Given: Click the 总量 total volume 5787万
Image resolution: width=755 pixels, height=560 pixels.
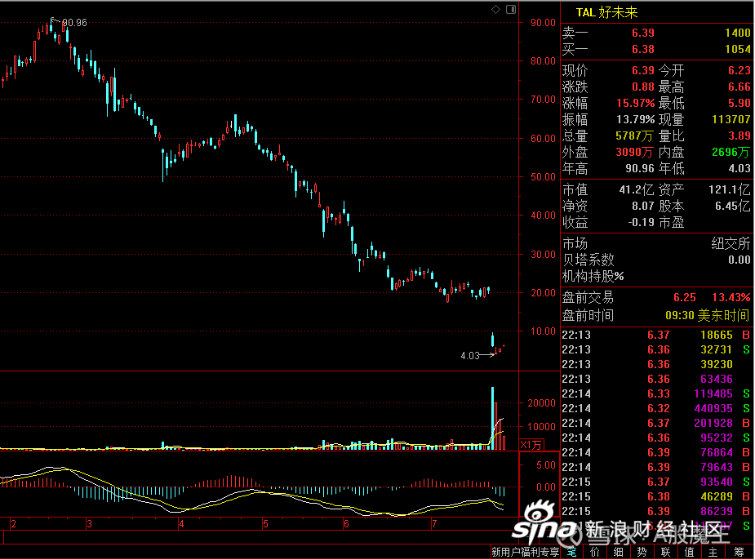Looking at the screenshot, I should click(635, 136).
